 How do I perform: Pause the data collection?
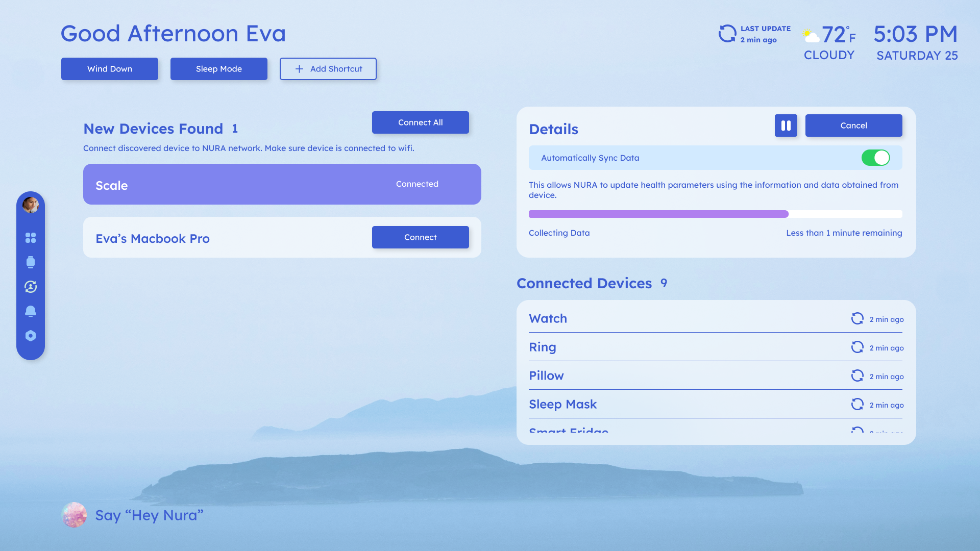pyautogui.click(x=786, y=126)
